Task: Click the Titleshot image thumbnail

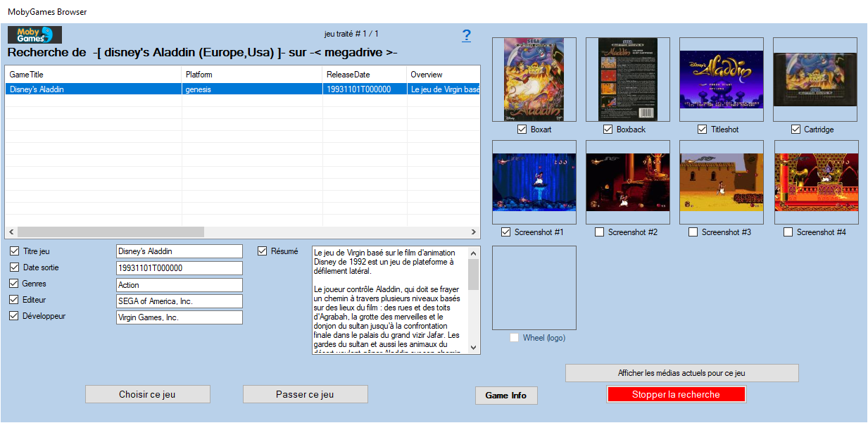Action: [721, 80]
